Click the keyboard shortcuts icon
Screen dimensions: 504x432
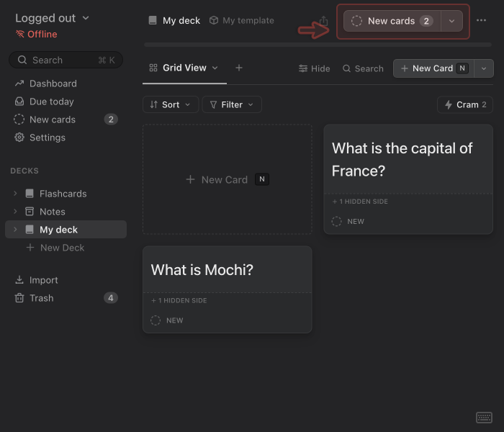(x=484, y=418)
